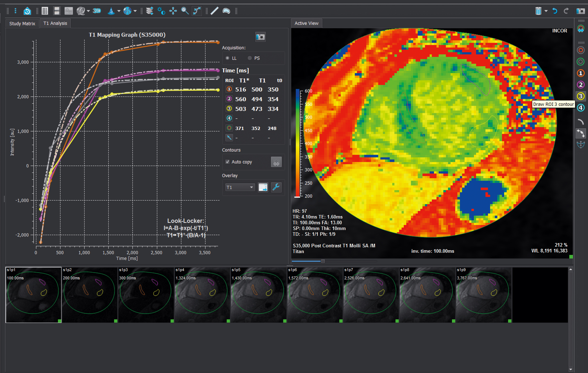Switch to the Study Matrix tab
This screenshot has width=588, height=373.
pyautogui.click(x=22, y=23)
